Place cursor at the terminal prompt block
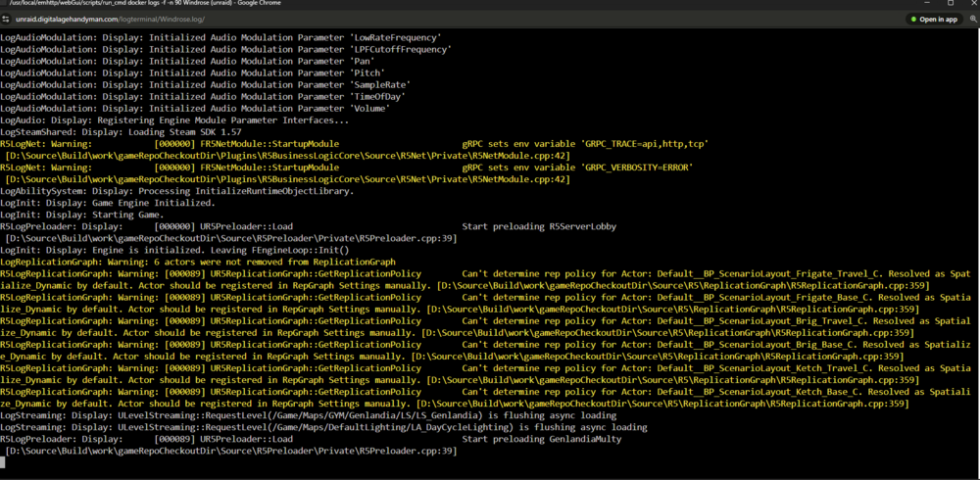The height and width of the screenshot is (480, 980). (x=3, y=462)
